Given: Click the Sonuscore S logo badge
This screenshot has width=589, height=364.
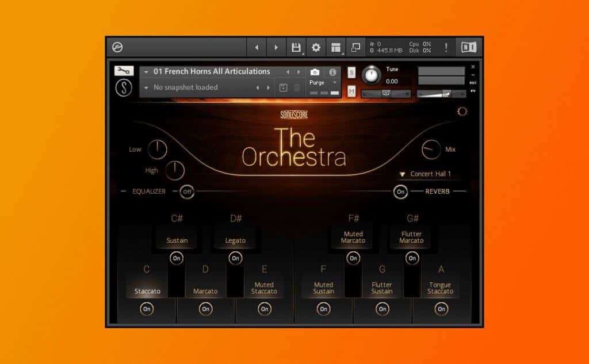Looking at the screenshot, I should coord(124,88).
